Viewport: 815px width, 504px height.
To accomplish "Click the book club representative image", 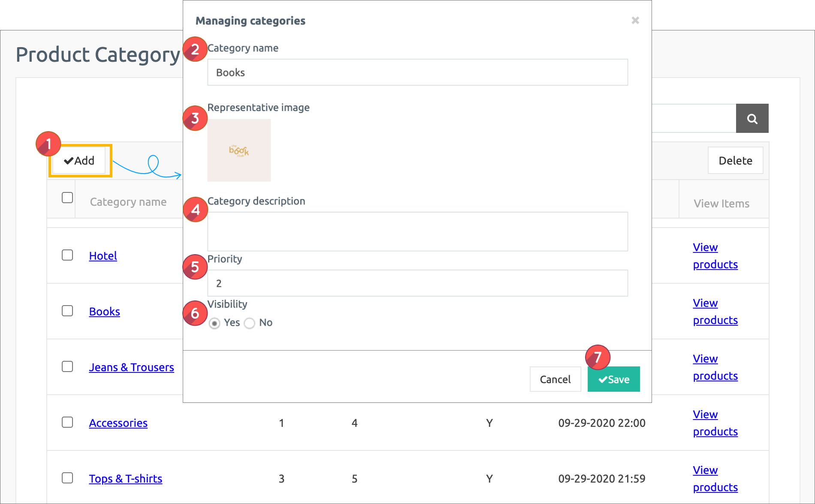I will (x=239, y=150).
